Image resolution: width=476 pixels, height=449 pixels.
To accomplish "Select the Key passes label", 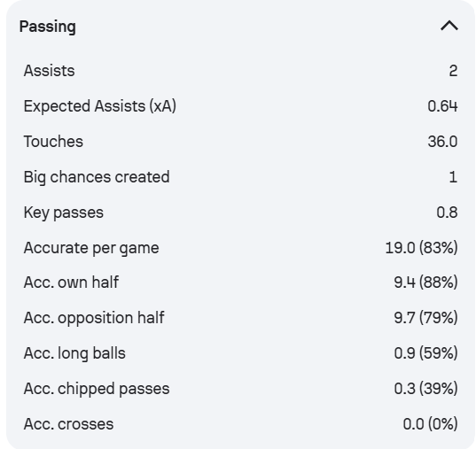I will coord(64,213).
